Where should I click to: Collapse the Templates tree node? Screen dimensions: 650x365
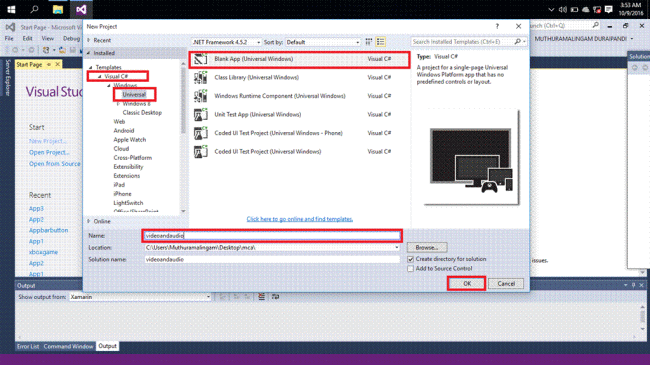click(x=91, y=67)
